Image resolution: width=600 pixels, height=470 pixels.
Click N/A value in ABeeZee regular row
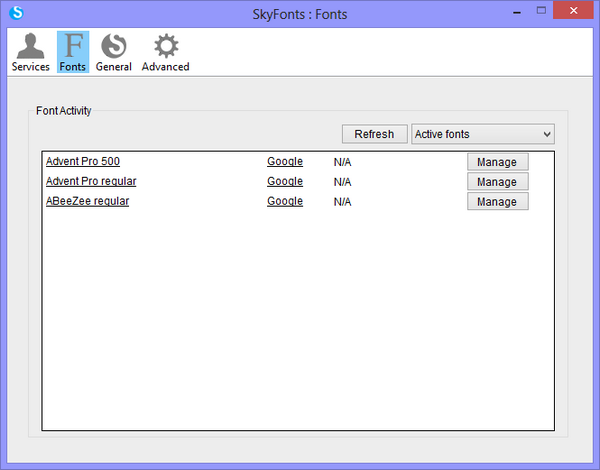click(x=342, y=202)
